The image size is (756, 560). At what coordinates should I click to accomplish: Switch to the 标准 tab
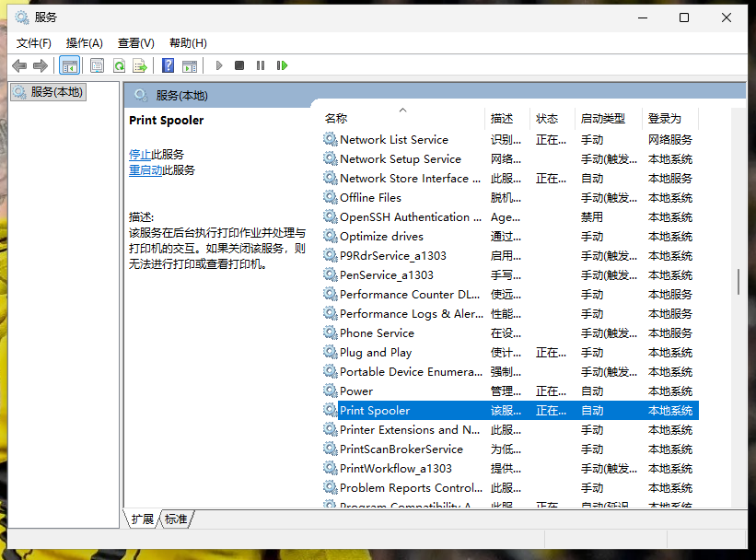(176, 519)
